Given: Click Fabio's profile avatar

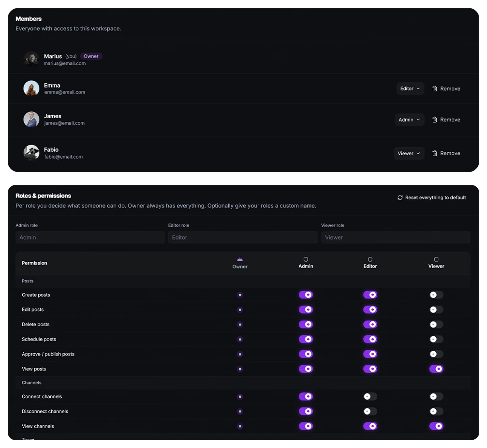Looking at the screenshot, I should [31, 152].
